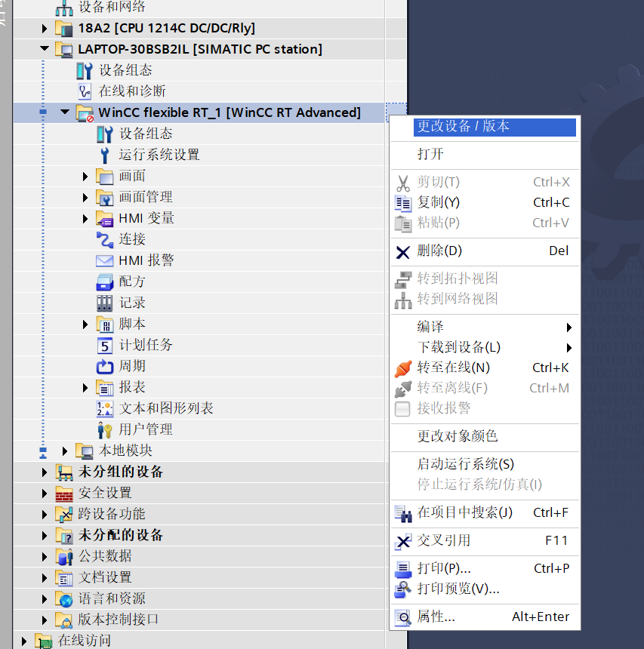The height and width of the screenshot is (649, 644).
Task: Click the 记录 binder icon
Action: point(105,303)
